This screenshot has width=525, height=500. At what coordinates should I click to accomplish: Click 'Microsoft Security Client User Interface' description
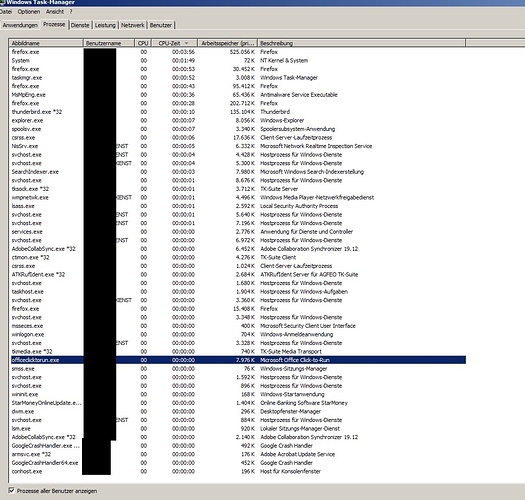308,326
